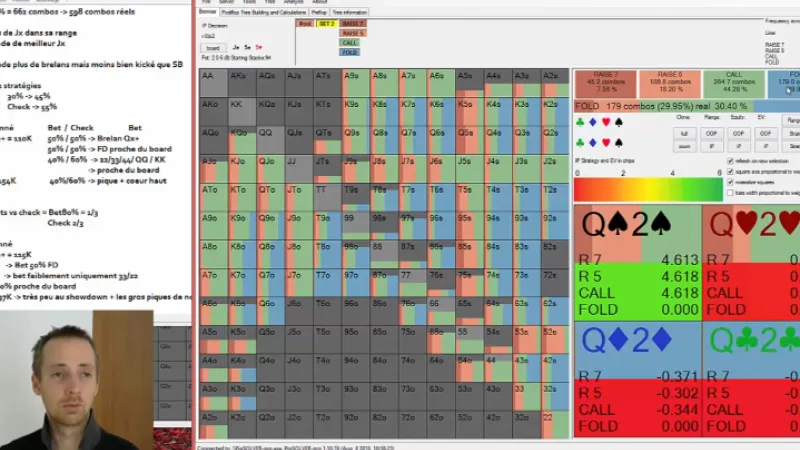The image size is (800, 450).
Task: Click the red heart icon in the second suit row
Action: (606, 142)
